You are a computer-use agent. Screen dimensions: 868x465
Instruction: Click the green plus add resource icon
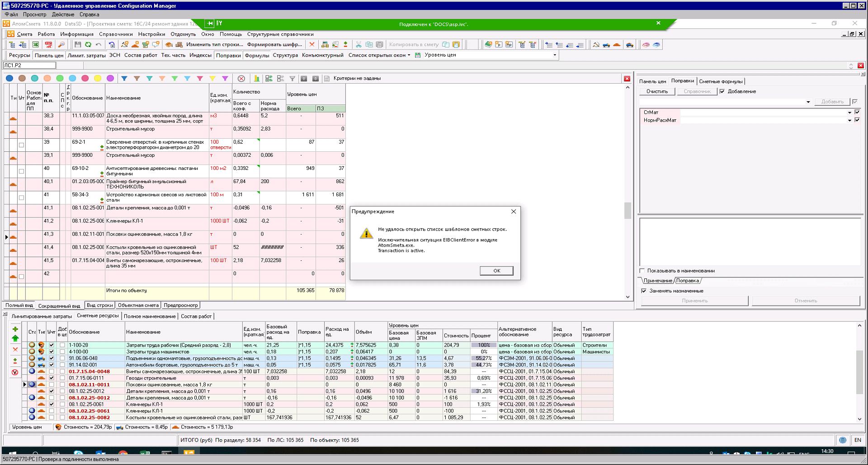(x=15, y=329)
